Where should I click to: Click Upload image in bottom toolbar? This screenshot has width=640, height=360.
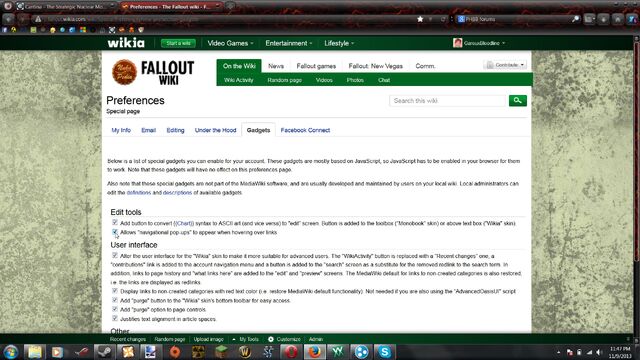tap(209, 339)
